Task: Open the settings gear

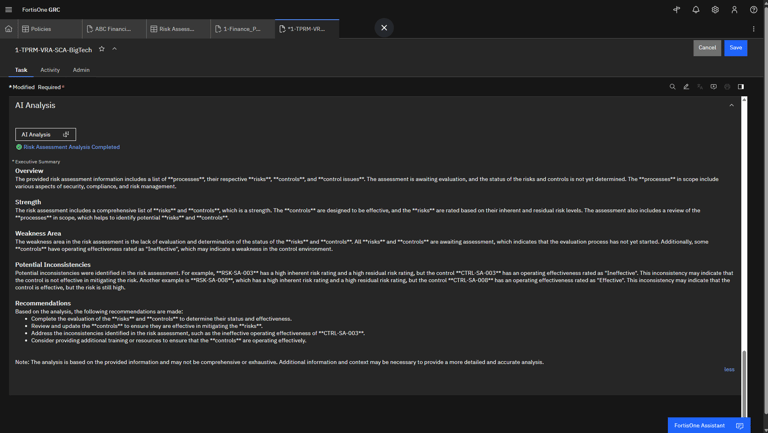Action: [715, 10]
